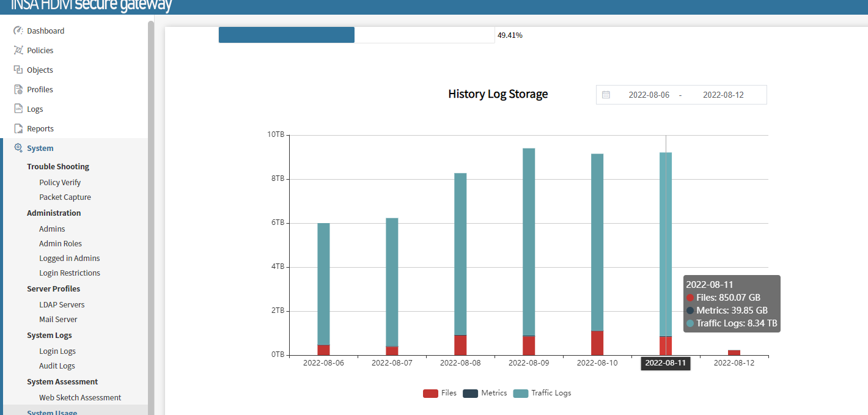Screen dimensions: 868x415
Task: Click the 49.41% storage progress bar
Action: (356, 35)
